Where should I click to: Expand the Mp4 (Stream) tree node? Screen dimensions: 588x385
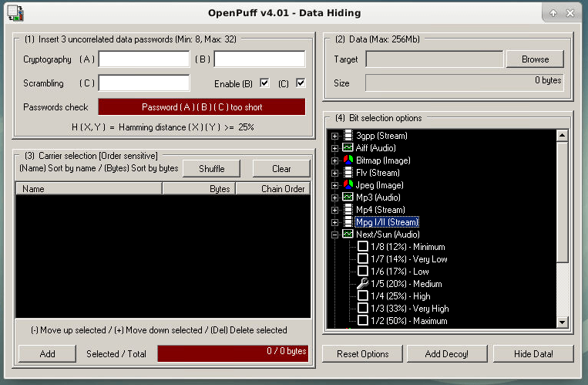[334, 210]
